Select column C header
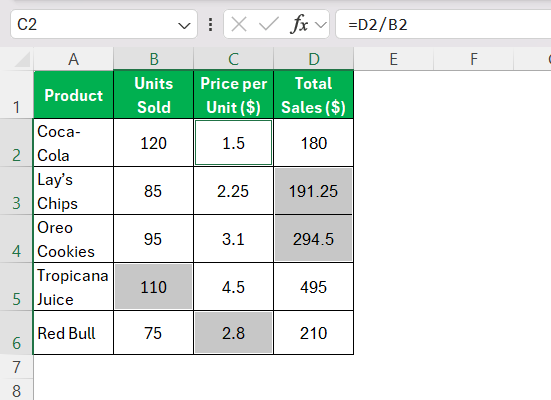The width and height of the screenshot is (551, 400). pos(234,59)
